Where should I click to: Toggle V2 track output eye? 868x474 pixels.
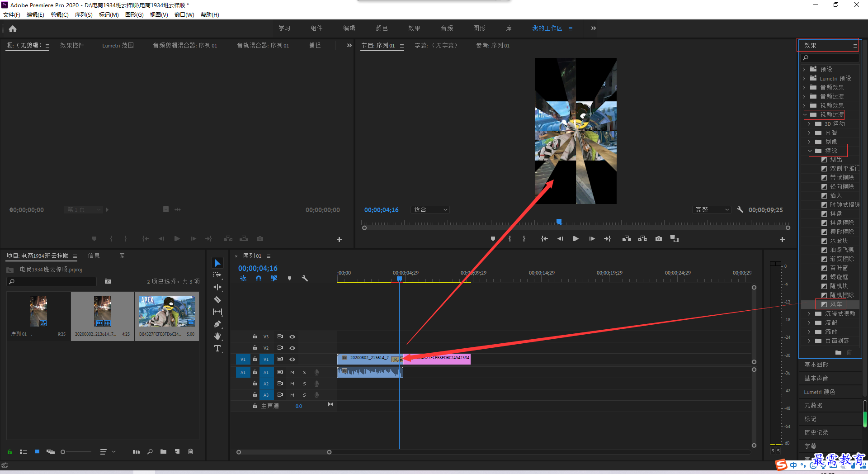tap(292, 348)
